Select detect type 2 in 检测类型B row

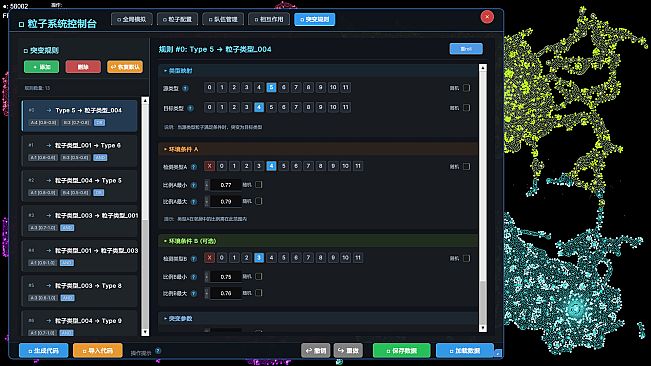(246, 258)
